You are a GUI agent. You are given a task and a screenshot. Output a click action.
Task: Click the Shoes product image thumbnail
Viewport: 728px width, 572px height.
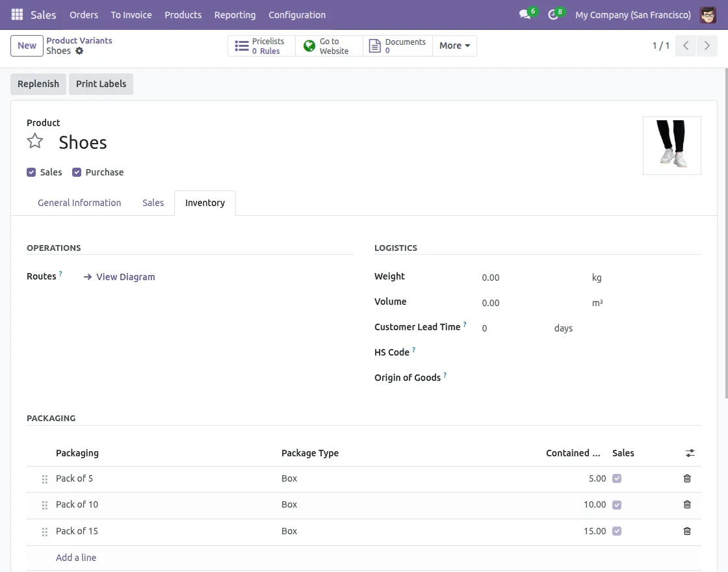[x=671, y=146]
